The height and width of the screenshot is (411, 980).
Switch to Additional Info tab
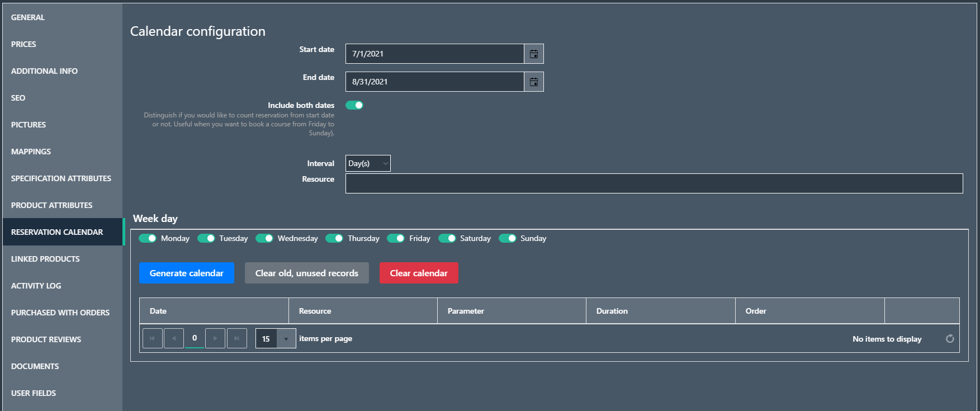click(63, 71)
